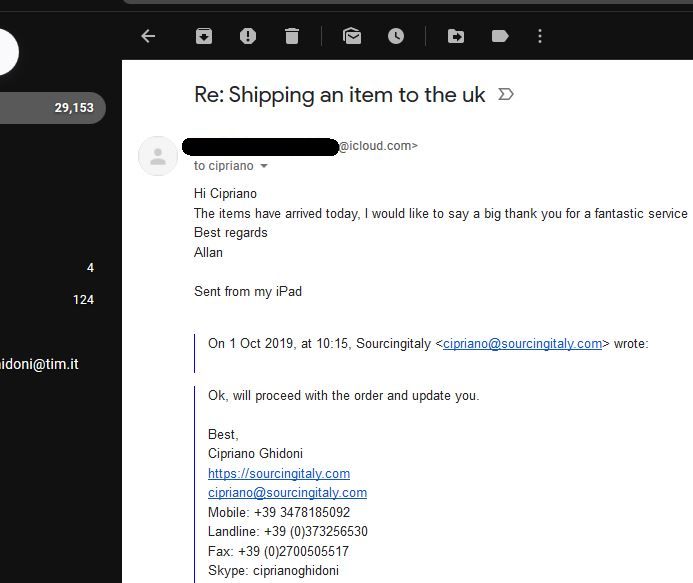693x583 pixels.
Task: Toggle the importance marker beside subject
Action: 506,94
